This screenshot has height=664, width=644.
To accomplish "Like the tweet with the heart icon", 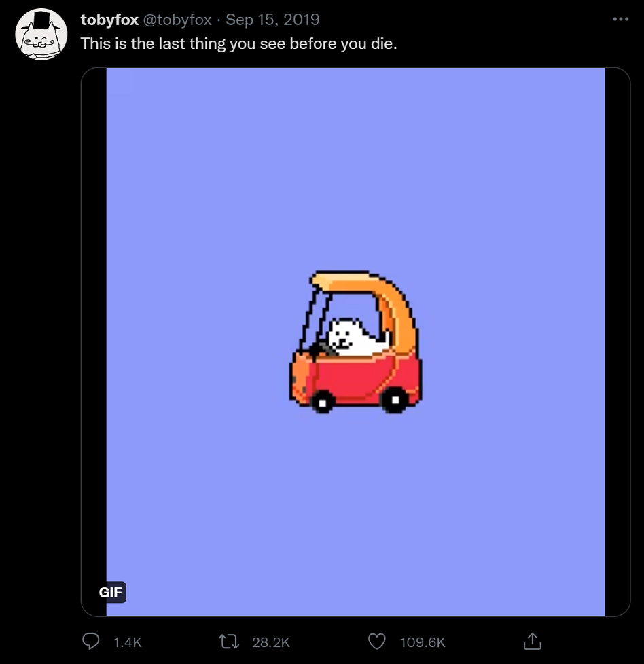I will click(x=376, y=642).
